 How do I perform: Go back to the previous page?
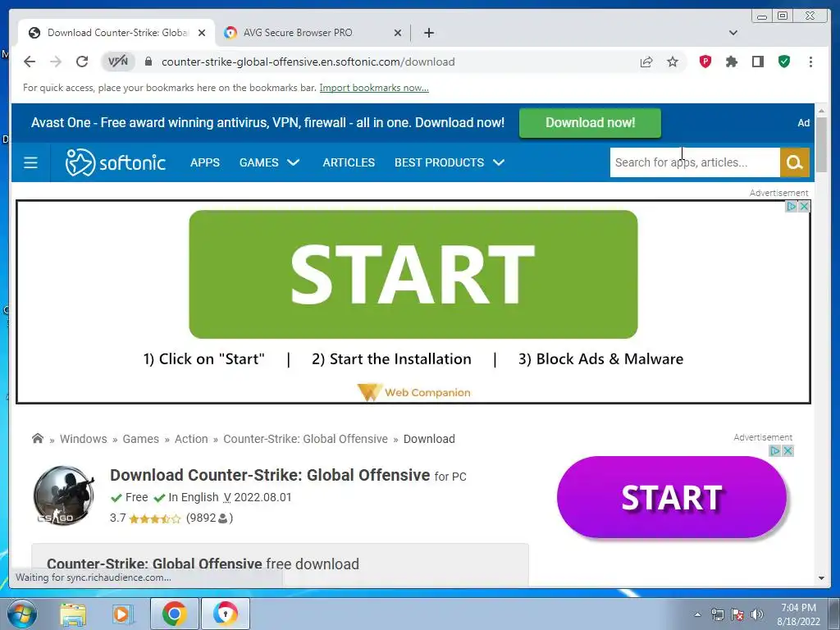tap(30, 62)
